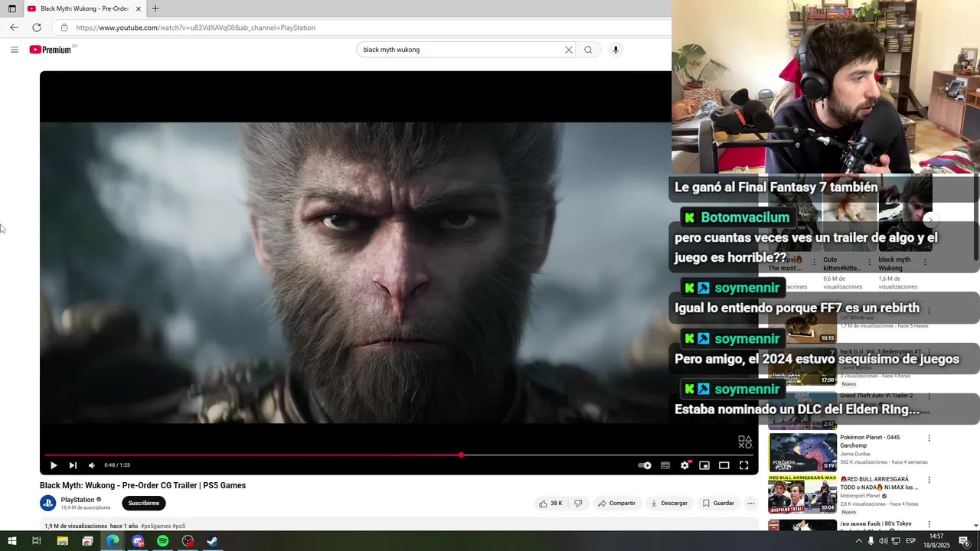The image size is (980, 551).
Task: Open the YouTube hamburger menu
Action: (15, 50)
